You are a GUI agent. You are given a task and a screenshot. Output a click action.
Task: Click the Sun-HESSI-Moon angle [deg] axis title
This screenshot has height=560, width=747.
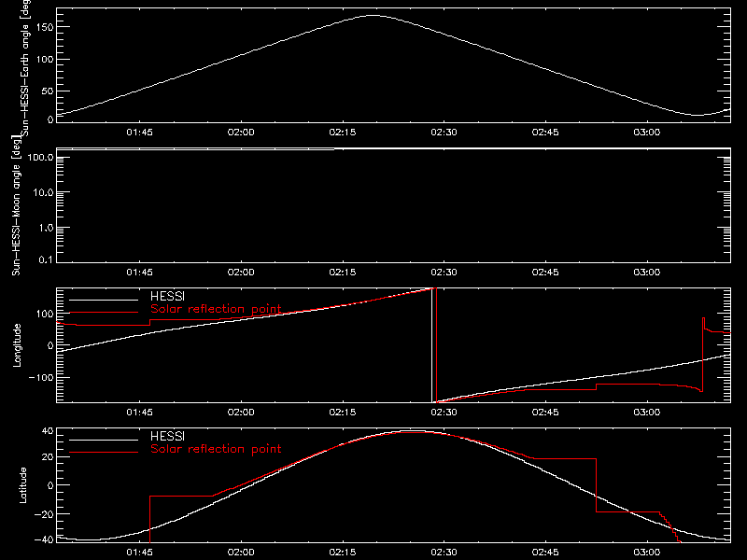pyautogui.click(x=17, y=205)
